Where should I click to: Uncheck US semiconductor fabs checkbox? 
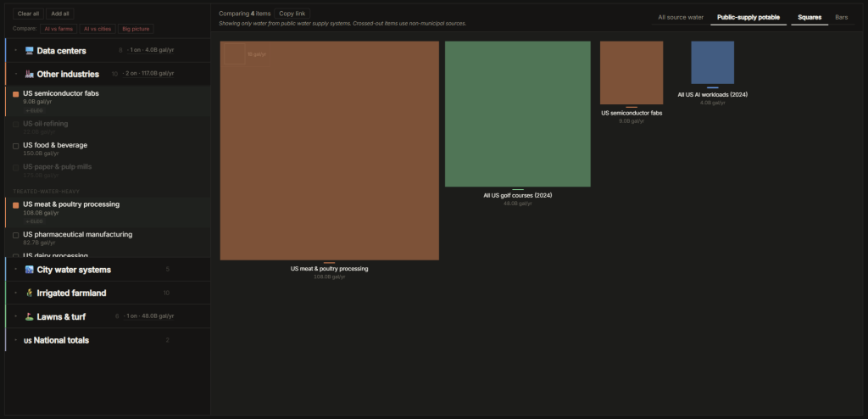point(15,94)
